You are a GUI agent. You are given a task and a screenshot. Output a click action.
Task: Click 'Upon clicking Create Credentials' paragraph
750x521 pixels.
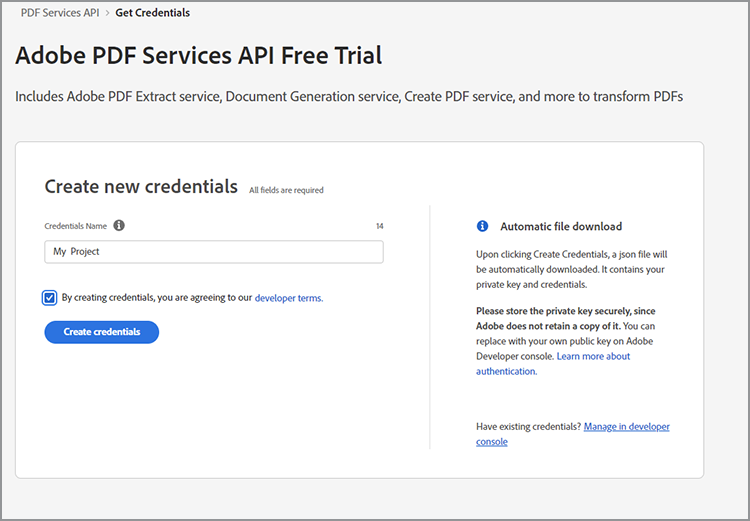[x=572, y=269]
